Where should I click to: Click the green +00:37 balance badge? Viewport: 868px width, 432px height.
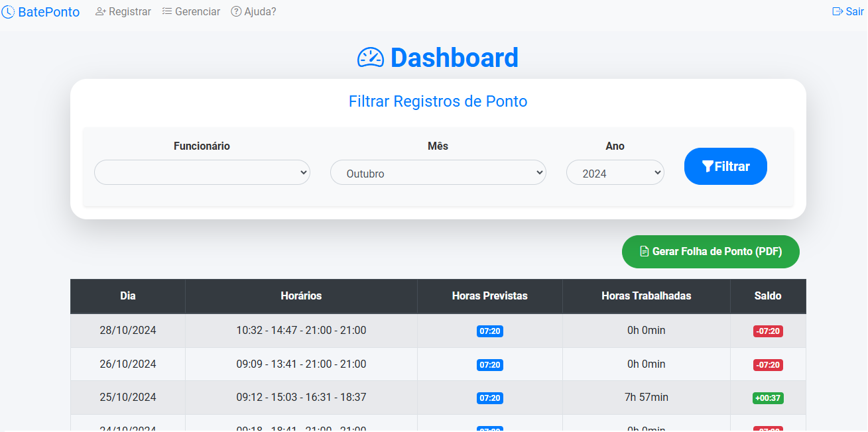point(768,398)
